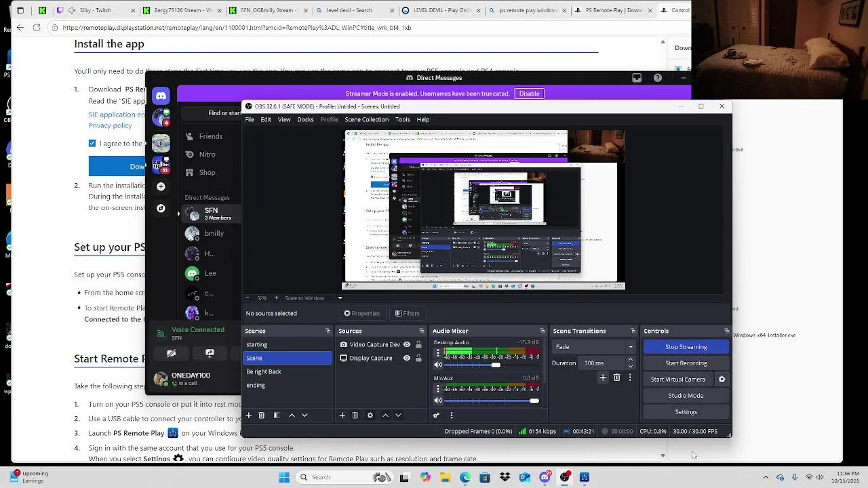This screenshot has height=488, width=868.
Task: Open Discord Discover compass icon
Action: (161, 209)
